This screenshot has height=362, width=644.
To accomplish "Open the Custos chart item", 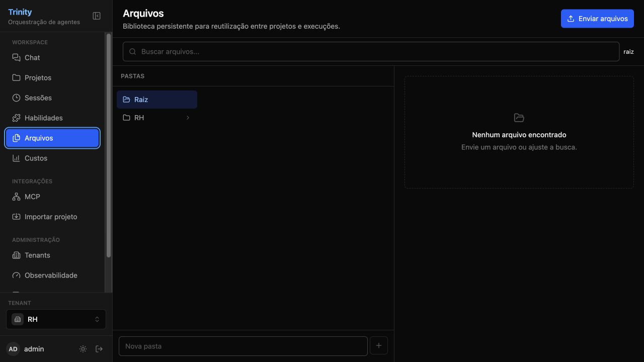I will (x=52, y=158).
